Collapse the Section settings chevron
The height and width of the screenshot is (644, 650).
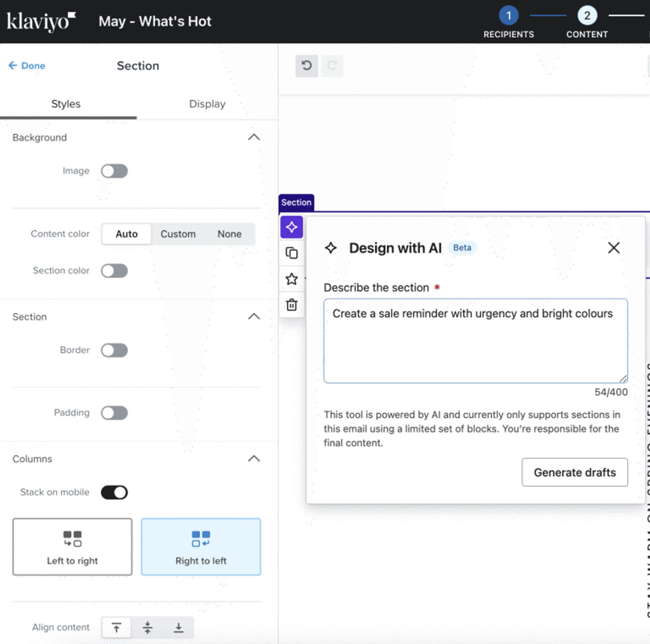254,317
